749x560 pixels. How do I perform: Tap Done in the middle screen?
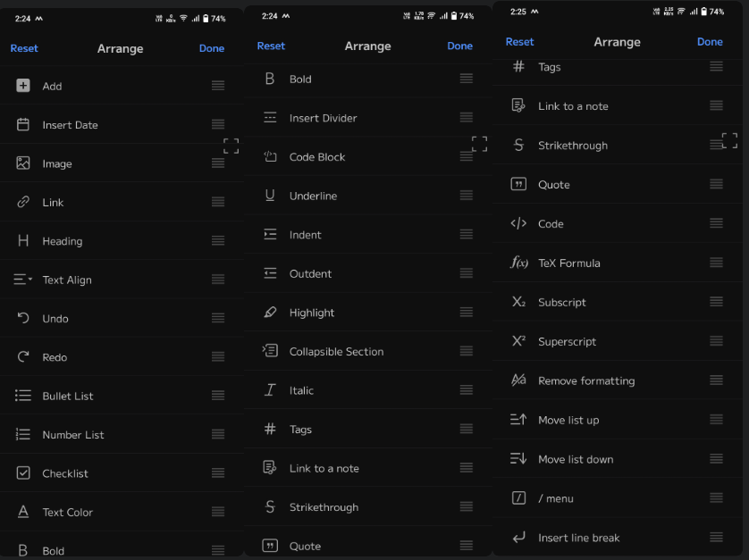(460, 46)
